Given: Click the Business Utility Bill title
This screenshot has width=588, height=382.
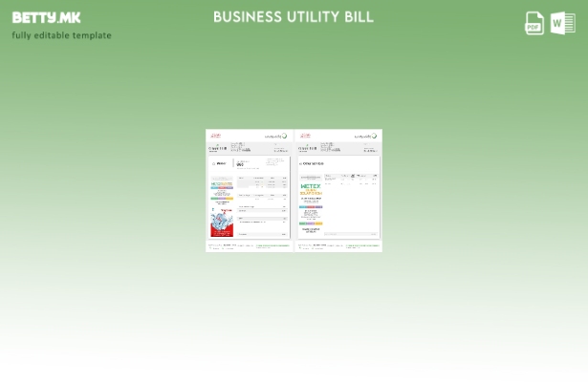Looking at the screenshot, I should pyautogui.click(x=294, y=17).
